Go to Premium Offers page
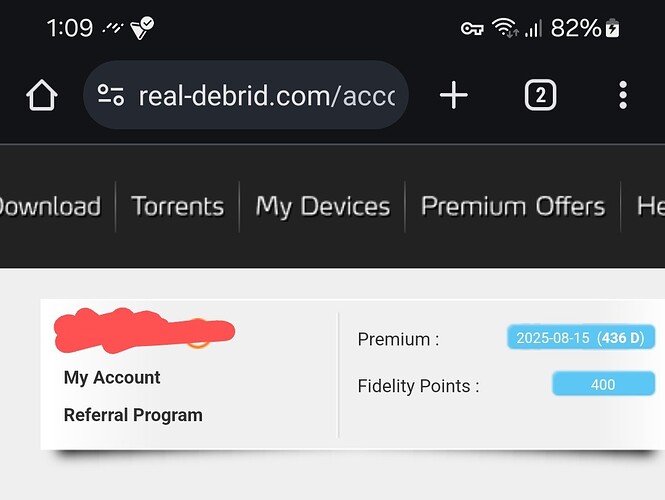The width and height of the screenshot is (665, 500). click(x=513, y=207)
